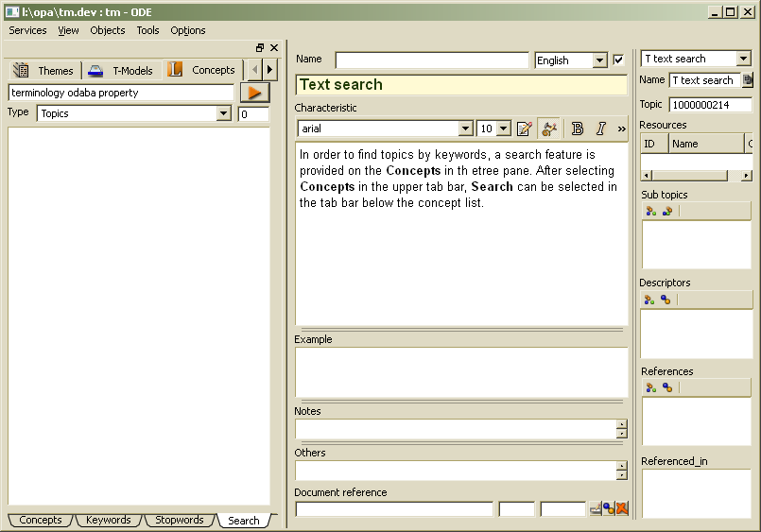Click the first icon under Sub topics
The width and height of the screenshot is (761, 532).
pyautogui.click(x=650, y=211)
